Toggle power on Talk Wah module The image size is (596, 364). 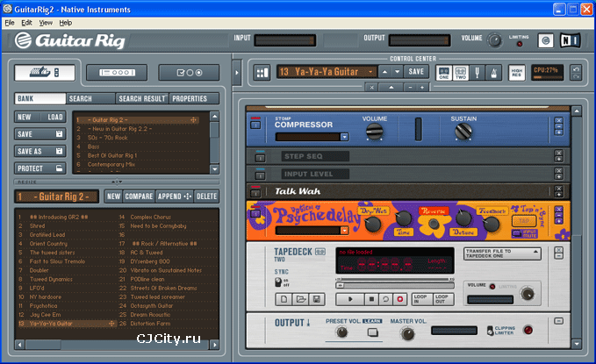pos(255,193)
